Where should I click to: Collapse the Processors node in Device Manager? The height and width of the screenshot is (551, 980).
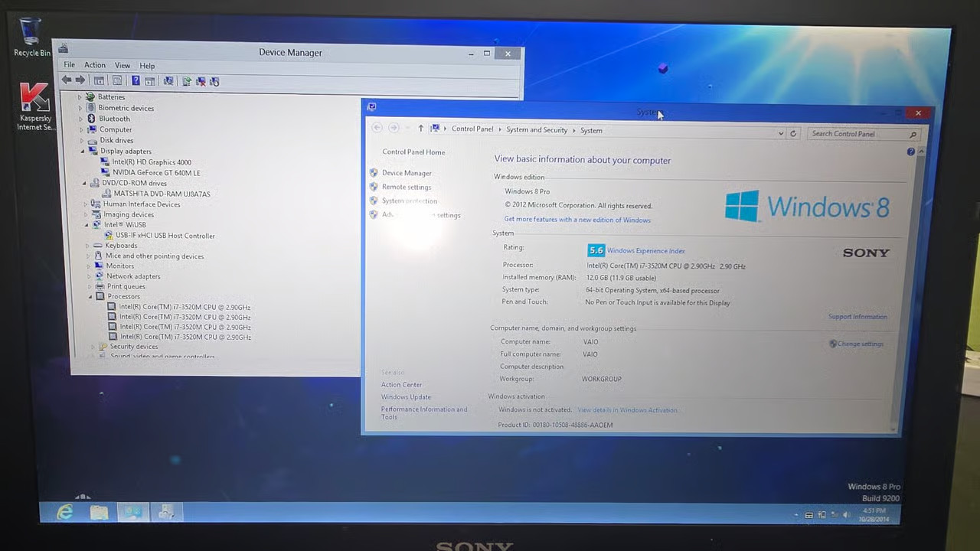(90, 297)
